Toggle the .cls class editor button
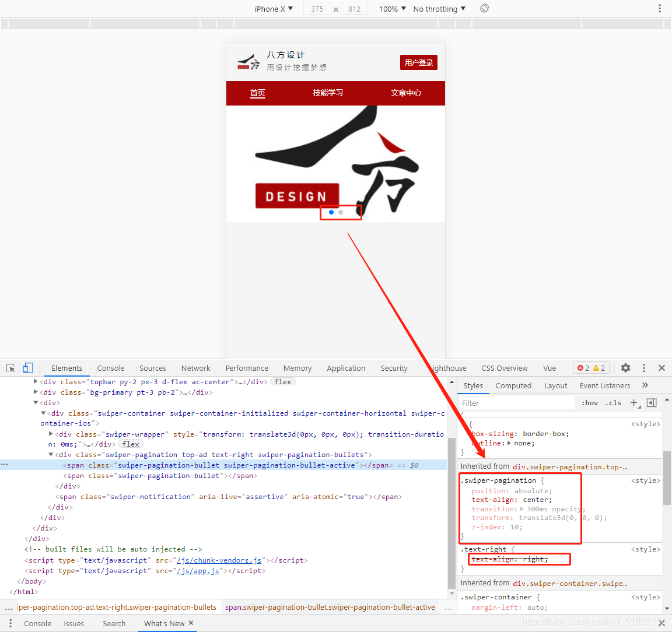This screenshot has width=672, height=632. (613, 403)
